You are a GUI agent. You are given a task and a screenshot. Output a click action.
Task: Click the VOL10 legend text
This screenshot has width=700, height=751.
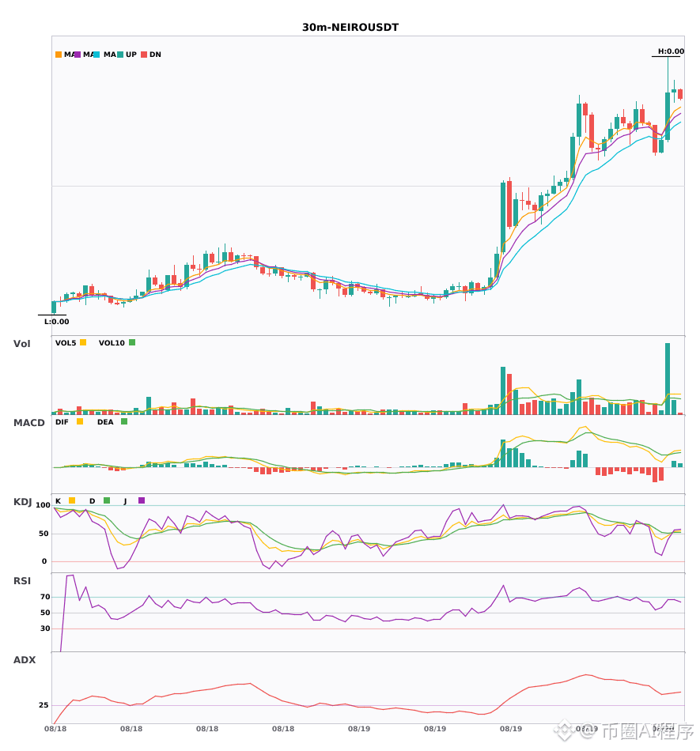tap(112, 343)
